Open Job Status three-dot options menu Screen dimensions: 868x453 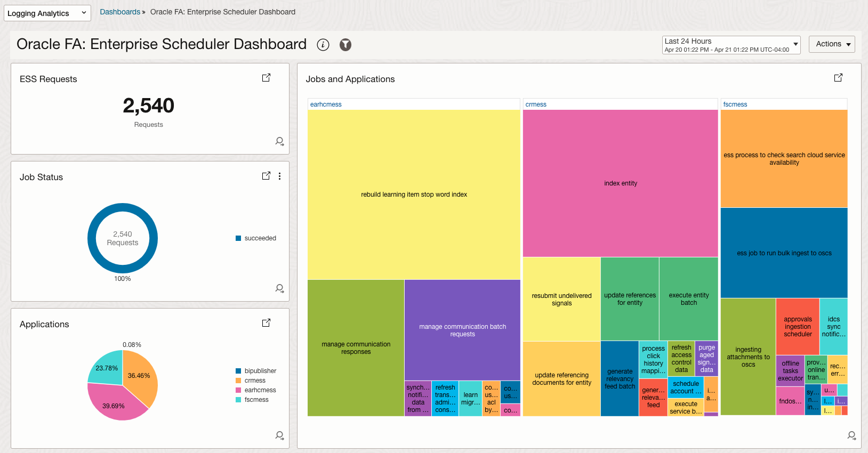(x=279, y=176)
